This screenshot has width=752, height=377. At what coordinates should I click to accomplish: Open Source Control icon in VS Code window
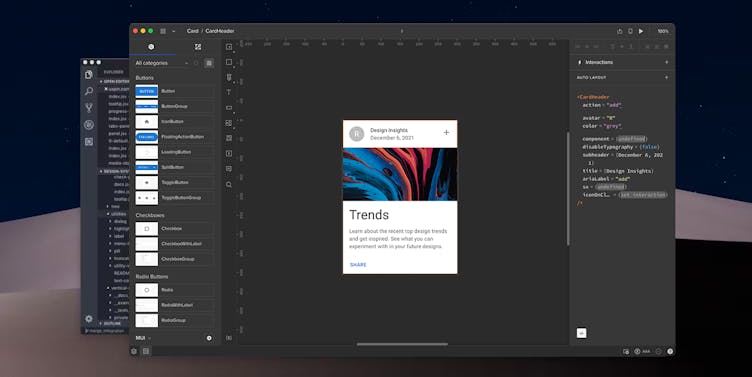[x=89, y=108]
